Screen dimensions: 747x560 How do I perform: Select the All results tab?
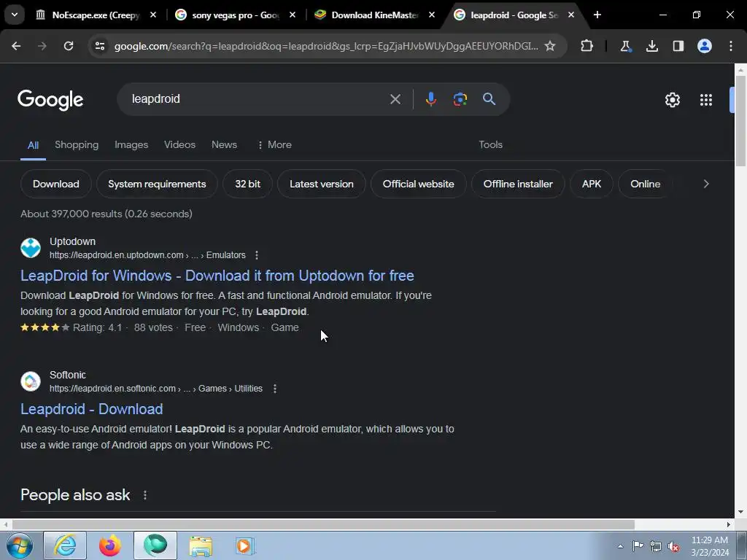point(33,145)
